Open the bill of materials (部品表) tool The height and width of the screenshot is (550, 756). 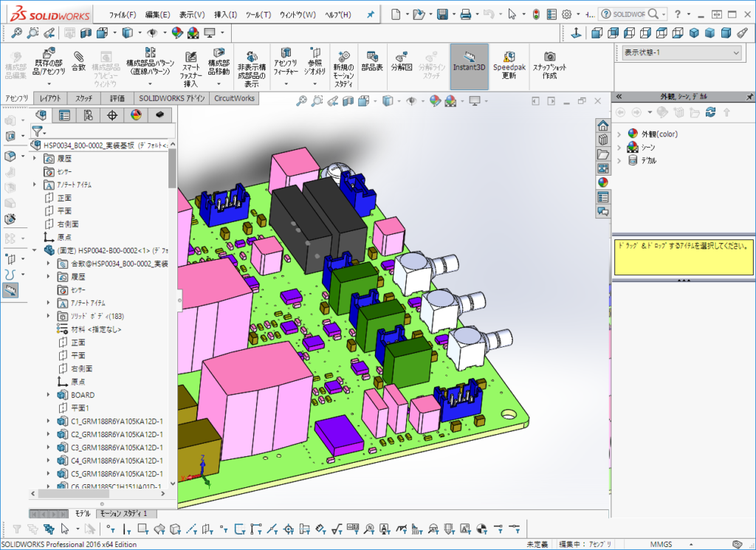[372, 62]
